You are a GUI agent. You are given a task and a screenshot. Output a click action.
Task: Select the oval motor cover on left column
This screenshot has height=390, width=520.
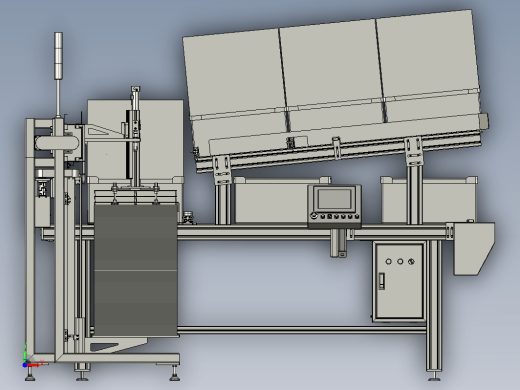(57, 144)
